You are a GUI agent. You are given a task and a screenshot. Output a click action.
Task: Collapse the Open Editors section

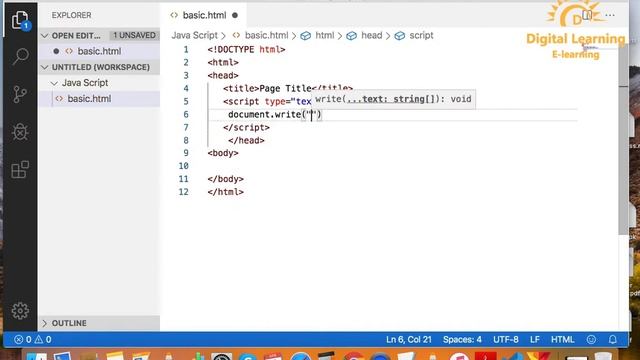(x=44, y=36)
